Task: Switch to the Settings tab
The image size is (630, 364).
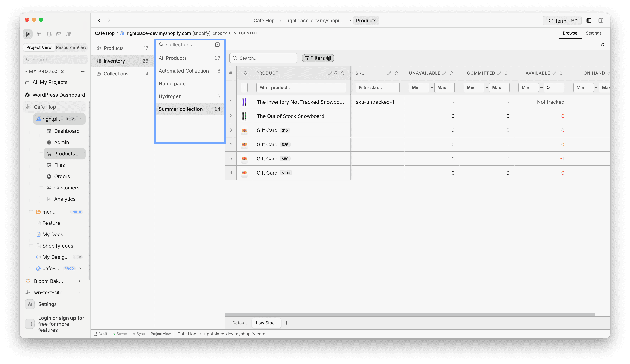Action: pyautogui.click(x=594, y=33)
